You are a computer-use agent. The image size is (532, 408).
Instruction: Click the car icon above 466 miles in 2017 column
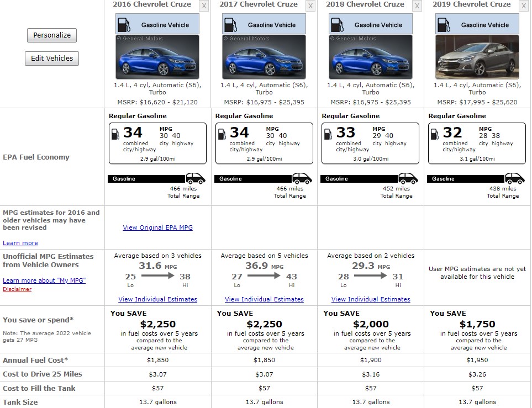(302, 178)
